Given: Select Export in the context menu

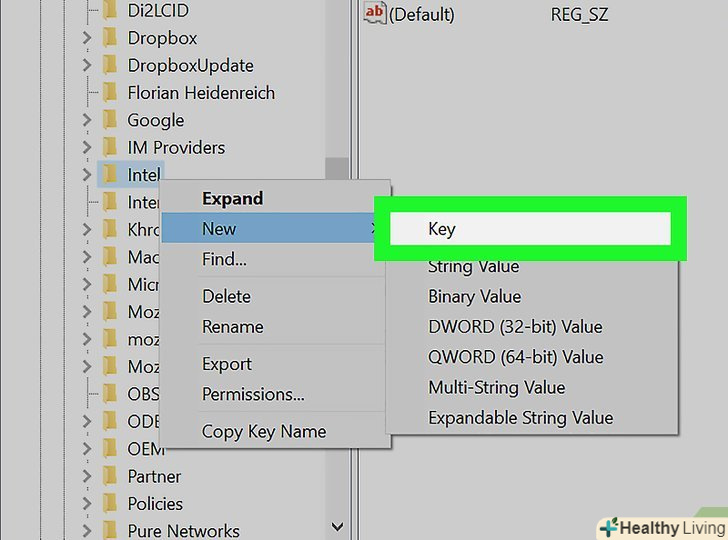Looking at the screenshot, I should pos(227,364).
